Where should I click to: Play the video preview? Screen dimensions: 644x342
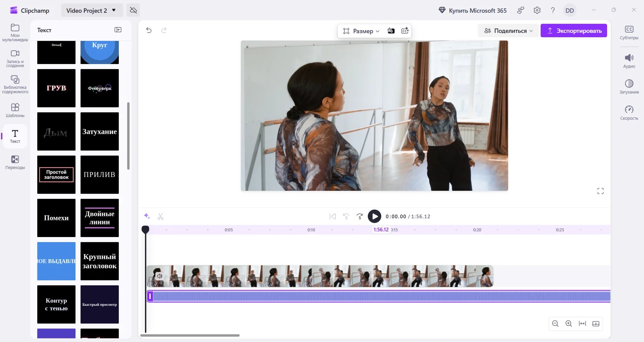click(x=374, y=216)
